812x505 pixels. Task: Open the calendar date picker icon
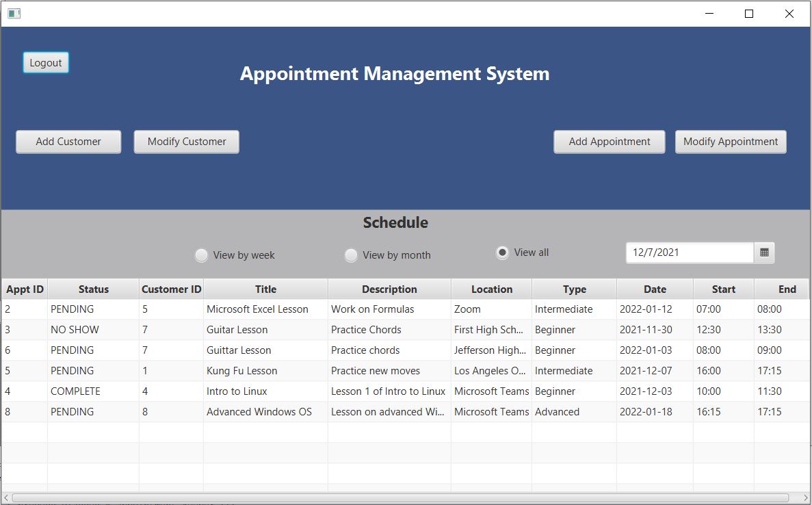coord(764,252)
